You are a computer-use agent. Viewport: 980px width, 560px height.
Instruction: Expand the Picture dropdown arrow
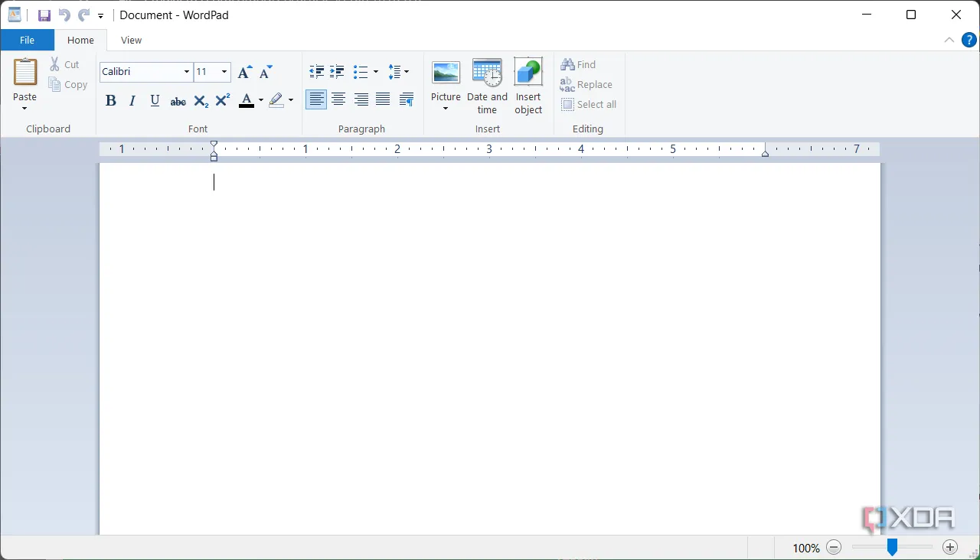tap(446, 109)
